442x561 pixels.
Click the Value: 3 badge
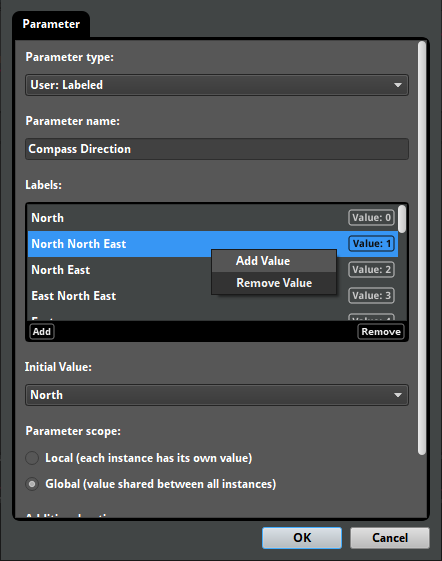(371, 296)
